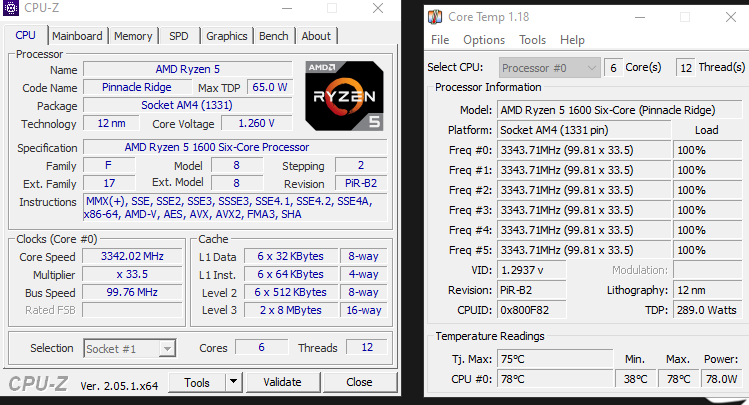Click the Power value 78.0W
Viewport: 749px width, 405px height.
pyautogui.click(x=722, y=379)
